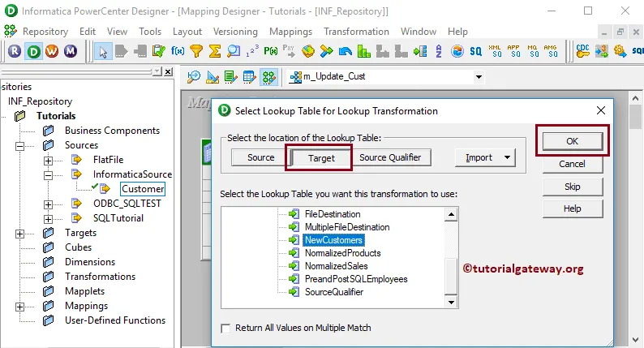This screenshot has width=644, height=348.
Task: Close the Select Lookup Table dialog
Action: tap(600, 110)
